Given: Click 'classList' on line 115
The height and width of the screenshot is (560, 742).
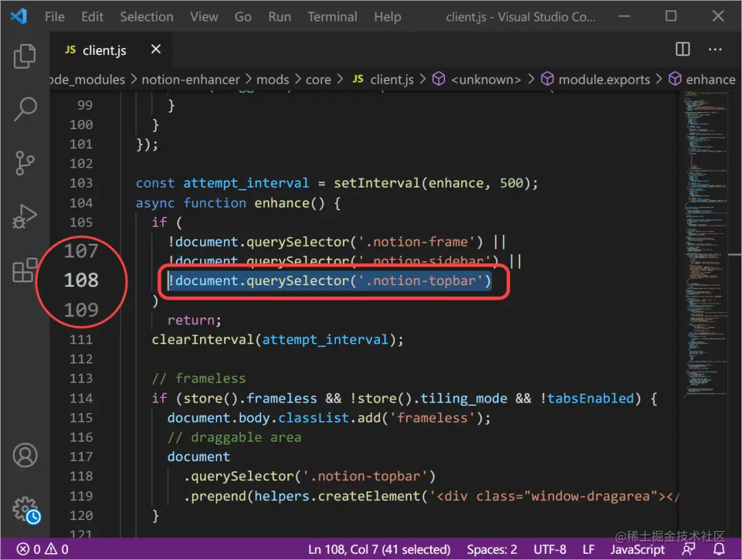Looking at the screenshot, I should tap(313, 418).
